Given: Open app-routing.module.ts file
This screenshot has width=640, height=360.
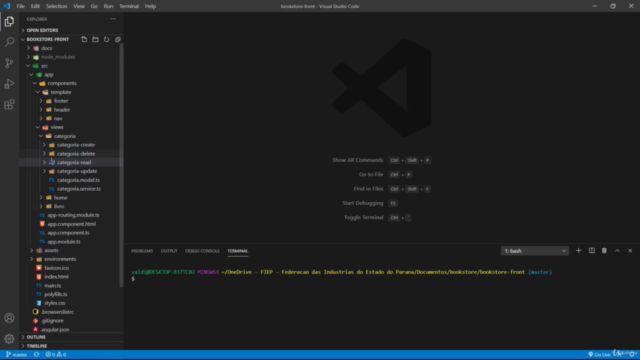Looking at the screenshot, I should click(x=73, y=215).
